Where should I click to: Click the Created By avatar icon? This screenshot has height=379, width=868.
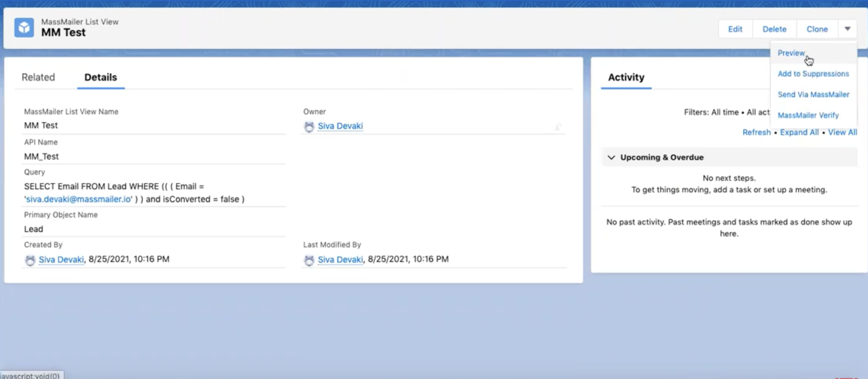click(x=30, y=260)
